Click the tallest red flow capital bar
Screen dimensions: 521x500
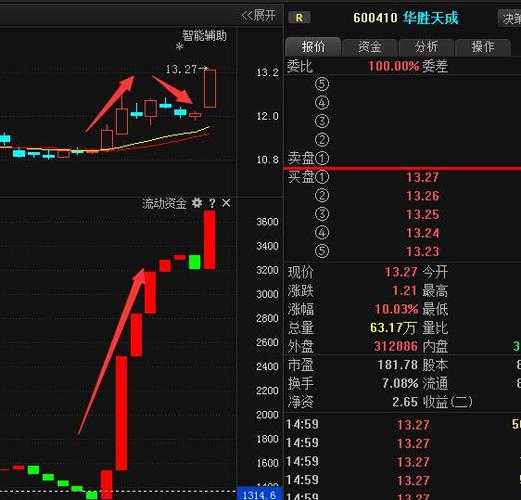(121, 413)
